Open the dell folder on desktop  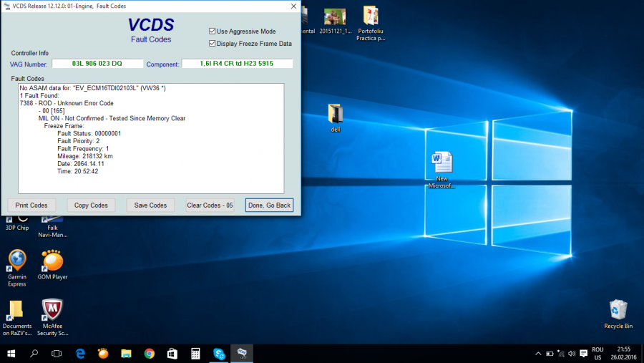(335, 115)
